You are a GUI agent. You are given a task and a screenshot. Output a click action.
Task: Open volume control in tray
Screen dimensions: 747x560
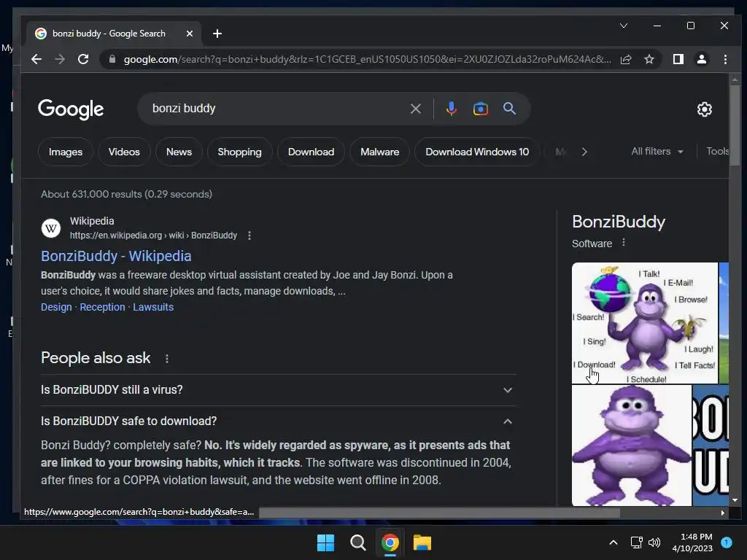(654, 542)
